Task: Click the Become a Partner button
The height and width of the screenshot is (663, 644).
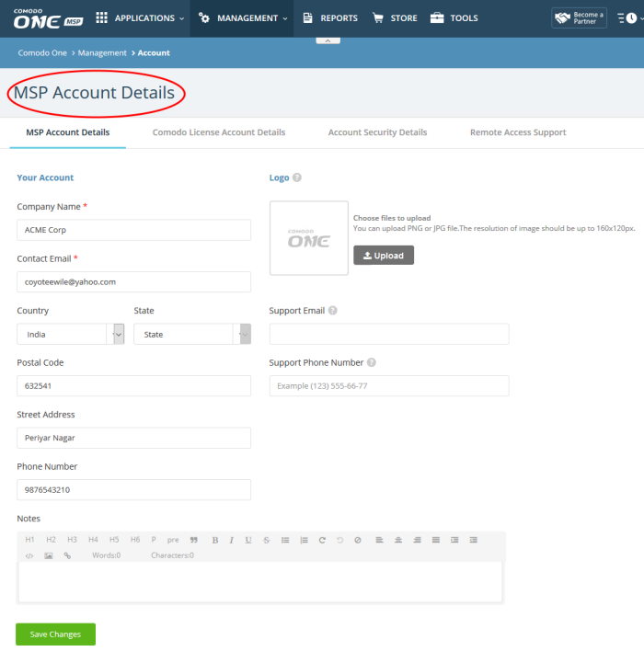Action: coord(579,17)
